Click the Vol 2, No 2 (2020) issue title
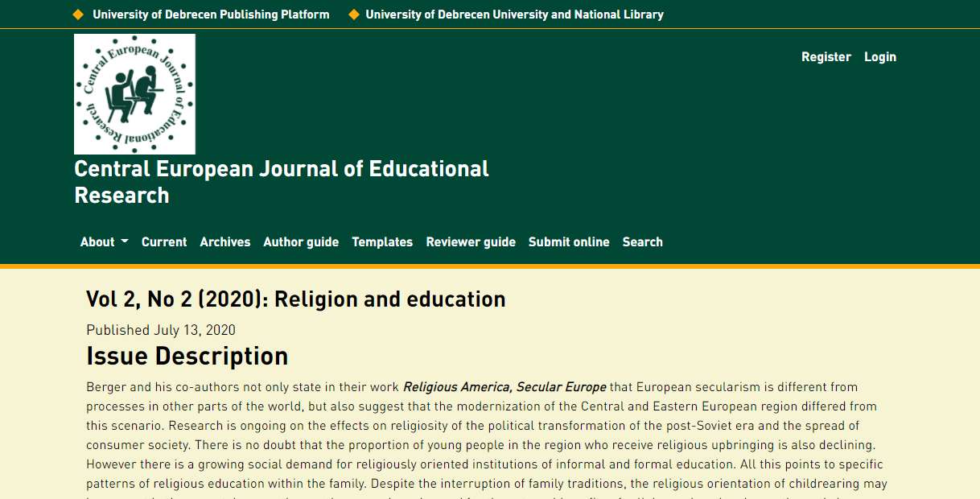 [x=296, y=299]
